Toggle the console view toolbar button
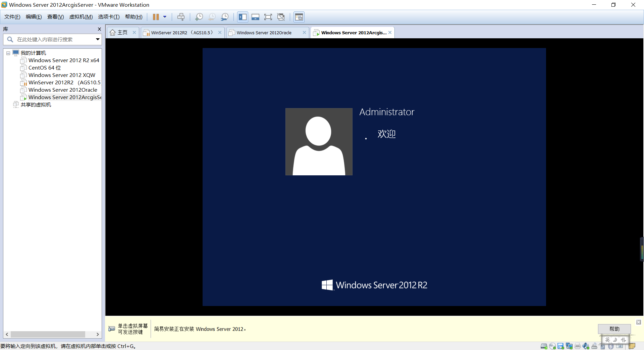 click(299, 17)
